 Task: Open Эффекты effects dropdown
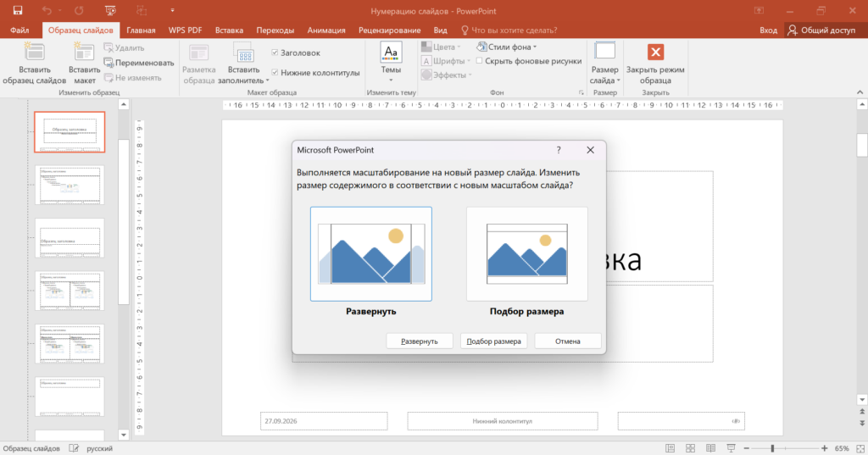point(446,75)
